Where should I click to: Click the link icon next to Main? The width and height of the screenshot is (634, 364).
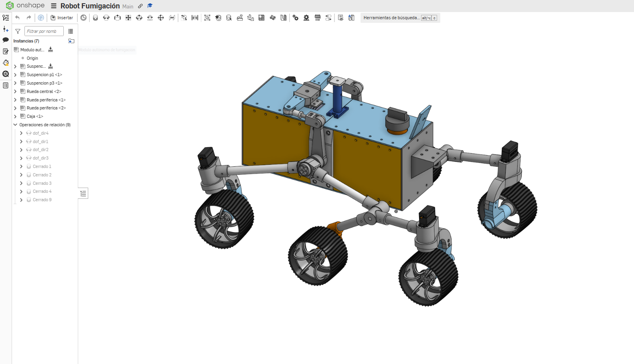click(140, 6)
